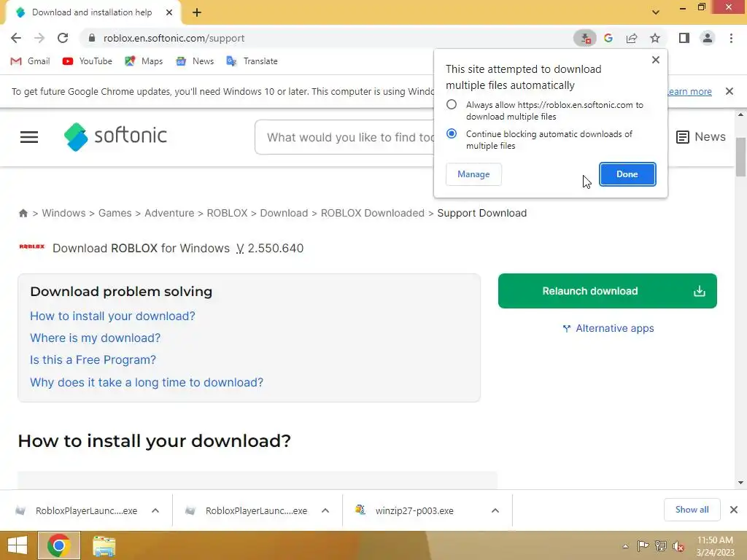This screenshot has height=560, width=747.
Task: Open second RobloxPlayerLauncher download item
Action: pos(247,510)
